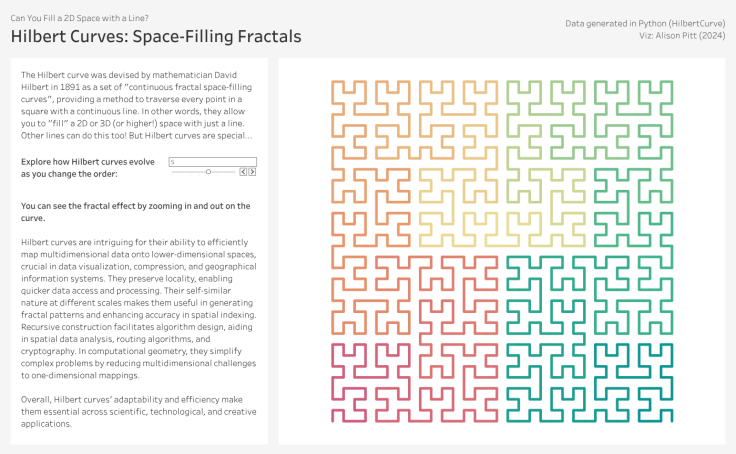The height and width of the screenshot is (454, 736).
Task: Click the Hilbert order slider handle
Action: [x=208, y=172]
